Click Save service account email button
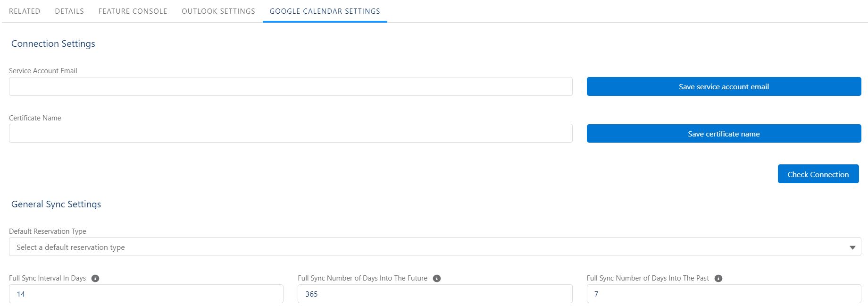The height and width of the screenshot is (307, 868). [724, 86]
